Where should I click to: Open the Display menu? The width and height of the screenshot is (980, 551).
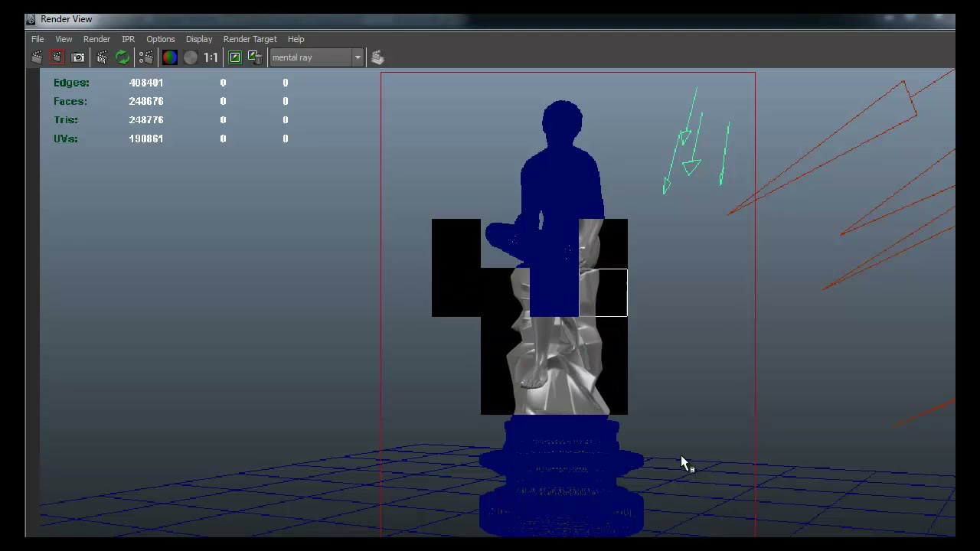[199, 39]
